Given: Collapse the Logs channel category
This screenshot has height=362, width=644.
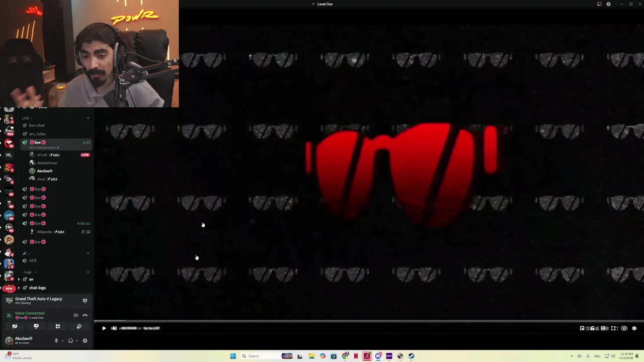Looking at the screenshot, I should point(29,272).
